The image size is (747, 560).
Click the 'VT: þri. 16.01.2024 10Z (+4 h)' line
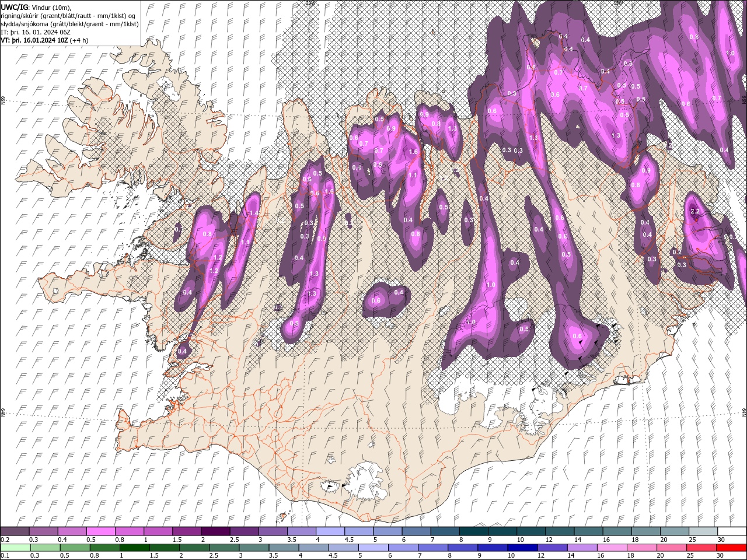(x=45, y=40)
